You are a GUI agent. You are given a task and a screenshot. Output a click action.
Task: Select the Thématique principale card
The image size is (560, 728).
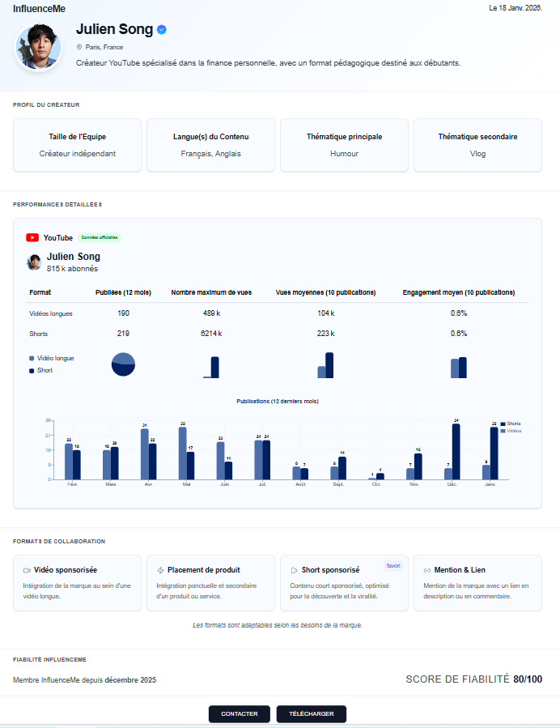click(x=344, y=145)
